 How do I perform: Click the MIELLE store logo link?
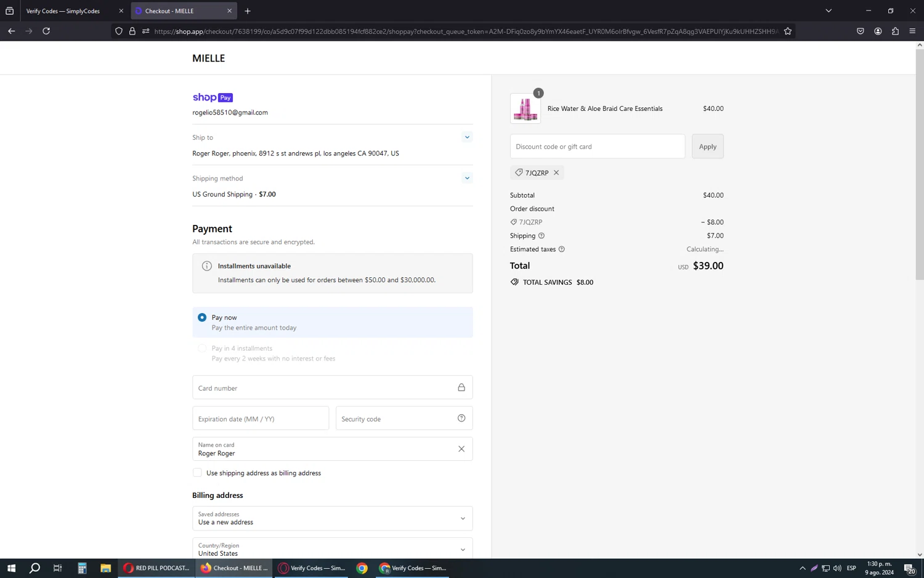tap(208, 58)
